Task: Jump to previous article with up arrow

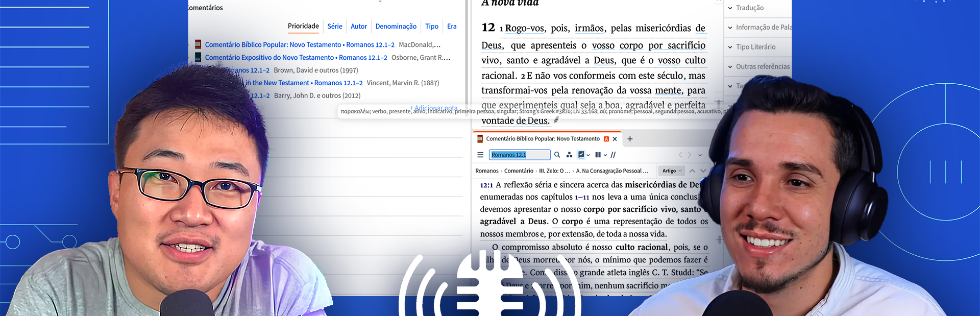Action: (692, 171)
